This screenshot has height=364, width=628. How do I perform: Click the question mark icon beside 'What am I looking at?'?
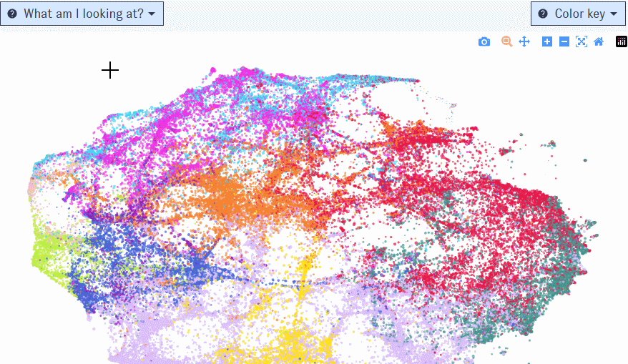click(12, 14)
